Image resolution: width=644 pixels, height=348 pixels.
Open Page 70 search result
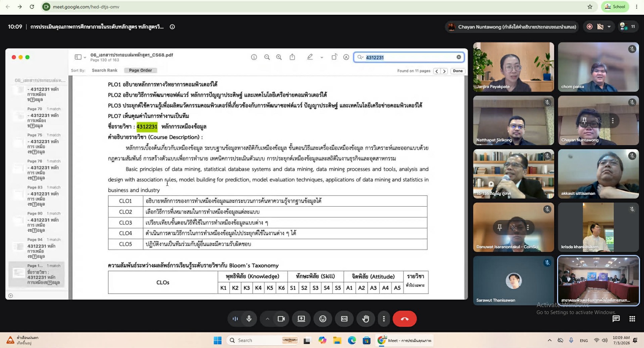37,118
